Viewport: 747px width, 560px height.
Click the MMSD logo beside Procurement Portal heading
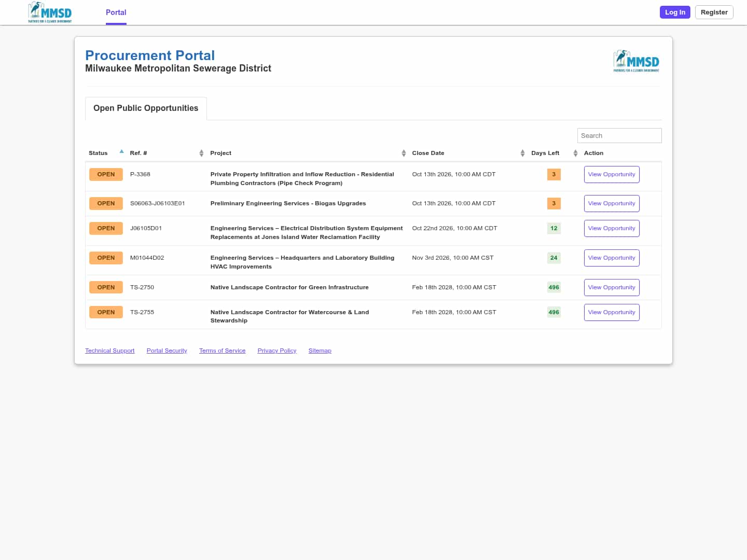click(637, 61)
